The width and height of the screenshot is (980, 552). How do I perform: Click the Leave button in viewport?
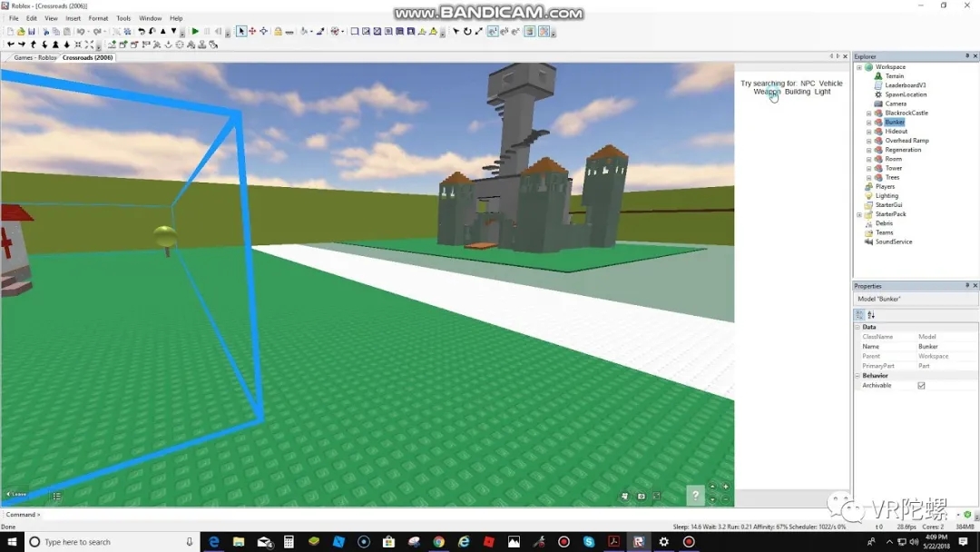pos(16,495)
